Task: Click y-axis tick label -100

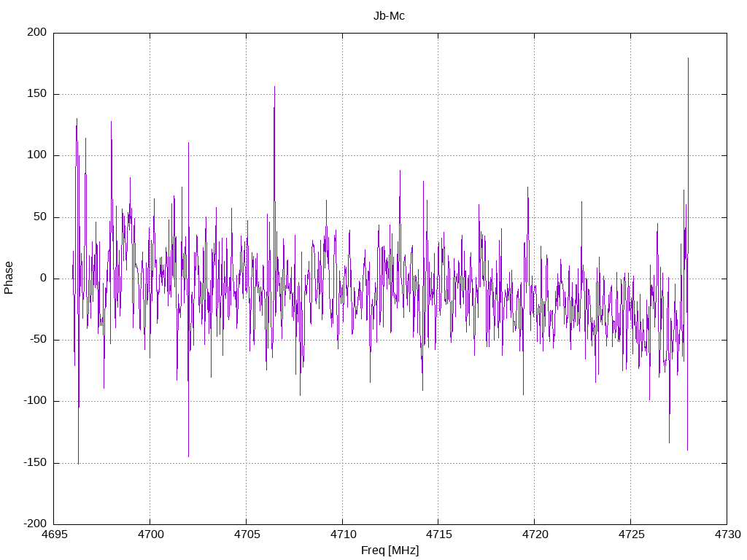Action: (35, 401)
